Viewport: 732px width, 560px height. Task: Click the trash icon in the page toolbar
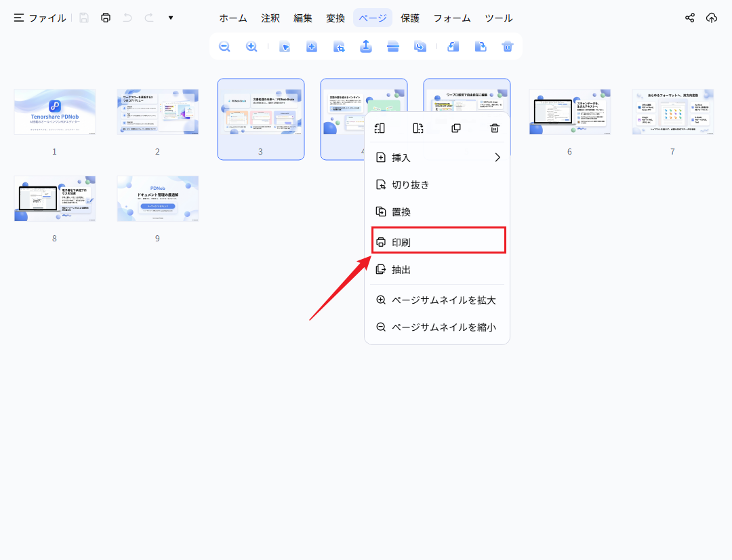(508, 47)
